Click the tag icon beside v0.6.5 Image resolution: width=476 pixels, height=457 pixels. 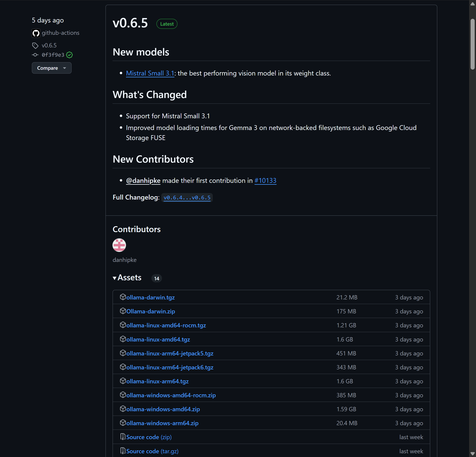coord(35,45)
